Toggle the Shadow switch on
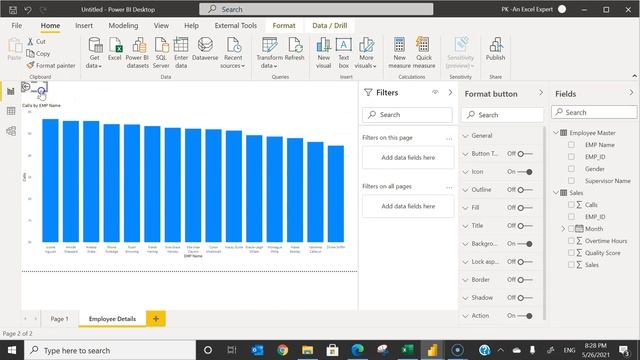Viewport: 640px width, 360px height. click(x=525, y=298)
